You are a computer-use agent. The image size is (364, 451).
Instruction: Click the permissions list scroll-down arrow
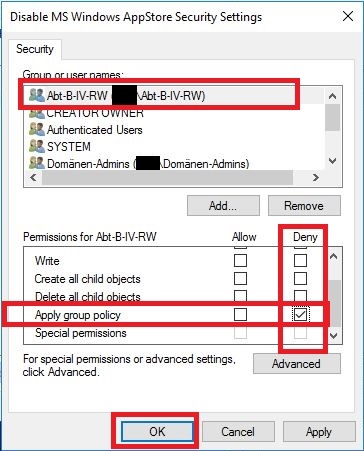pyautogui.click(x=334, y=335)
